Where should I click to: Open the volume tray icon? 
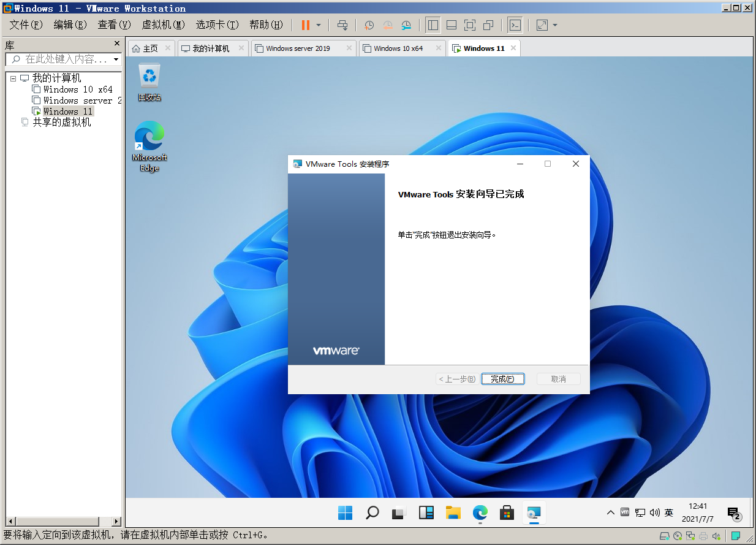pyautogui.click(x=655, y=513)
